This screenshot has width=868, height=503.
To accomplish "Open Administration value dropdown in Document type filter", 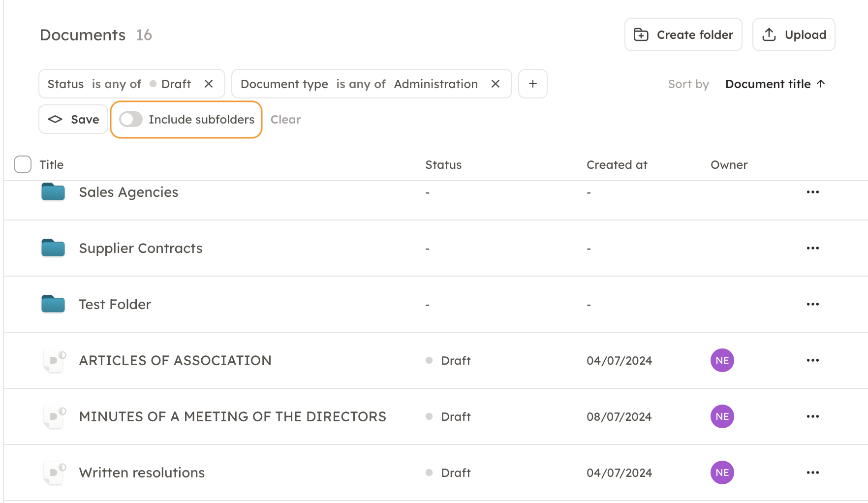I will pyautogui.click(x=435, y=84).
